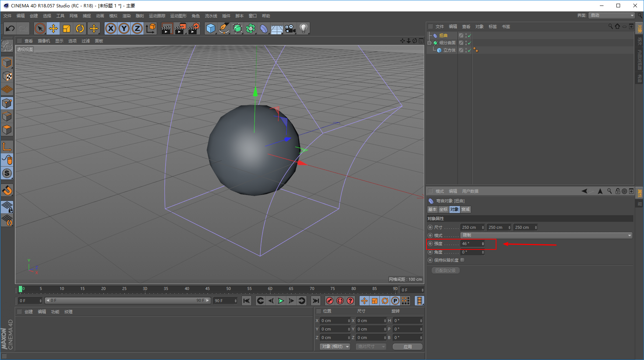Open the 对象 (相对) dropdown

pos(335,347)
